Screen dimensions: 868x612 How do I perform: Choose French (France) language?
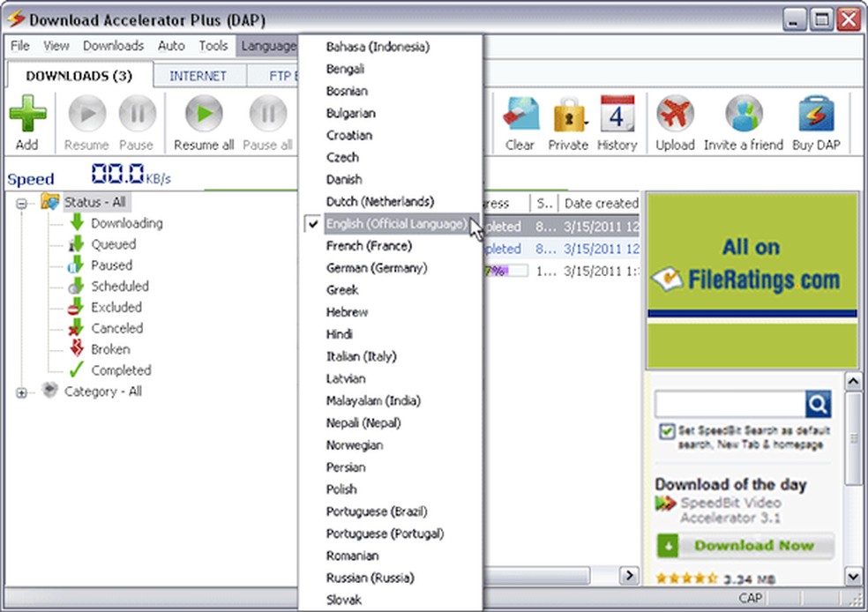coord(390,246)
